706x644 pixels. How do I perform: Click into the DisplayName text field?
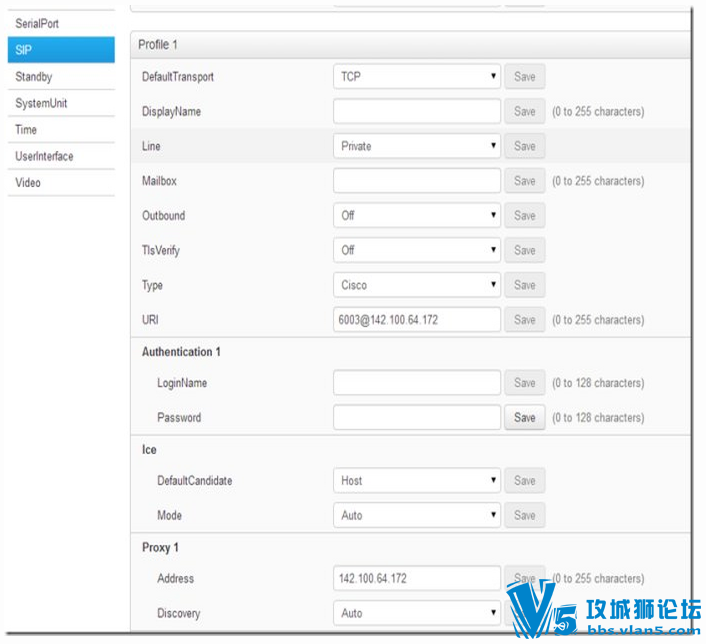click(417, 111)
